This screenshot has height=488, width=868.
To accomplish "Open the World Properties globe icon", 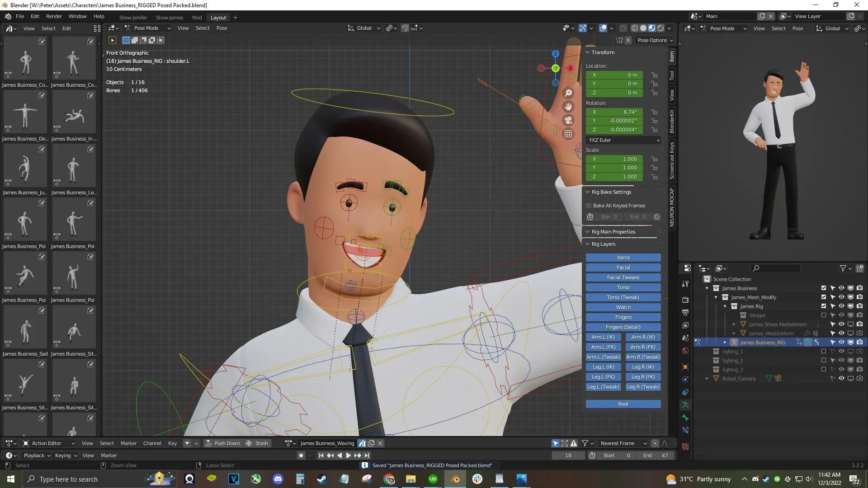I will (685, 350).
